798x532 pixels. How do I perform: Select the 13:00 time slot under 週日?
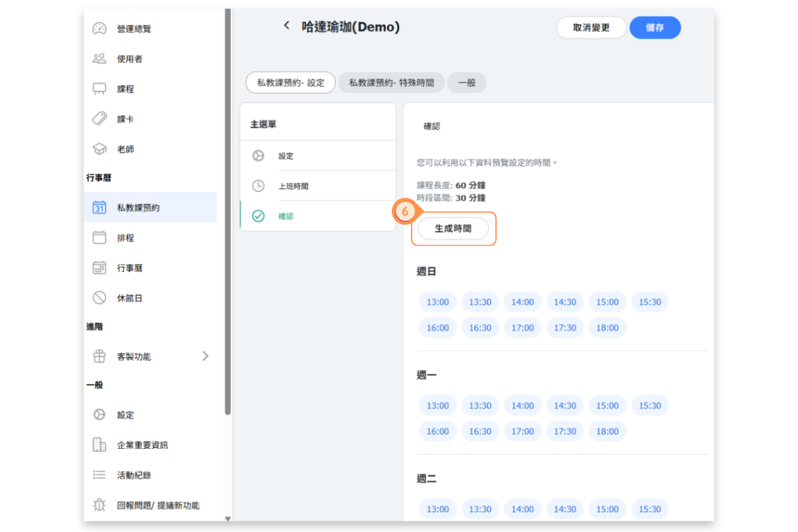(x=438, y=302)
